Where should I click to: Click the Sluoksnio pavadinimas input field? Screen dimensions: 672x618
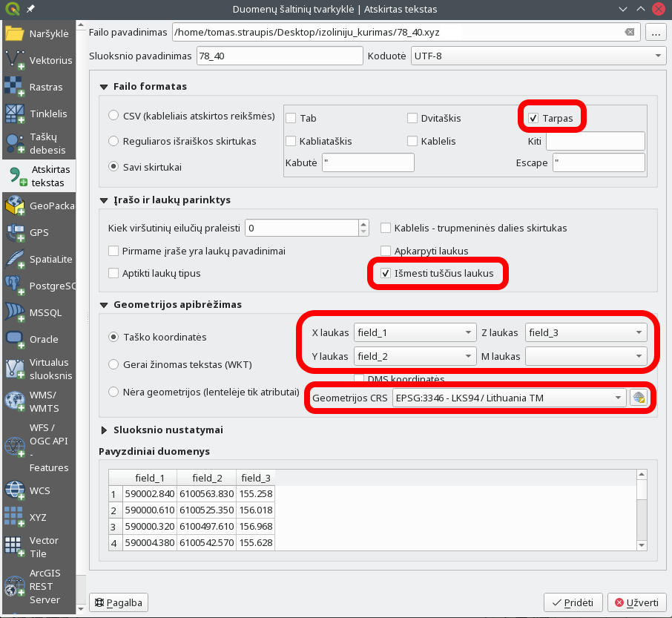pos(280,56)
